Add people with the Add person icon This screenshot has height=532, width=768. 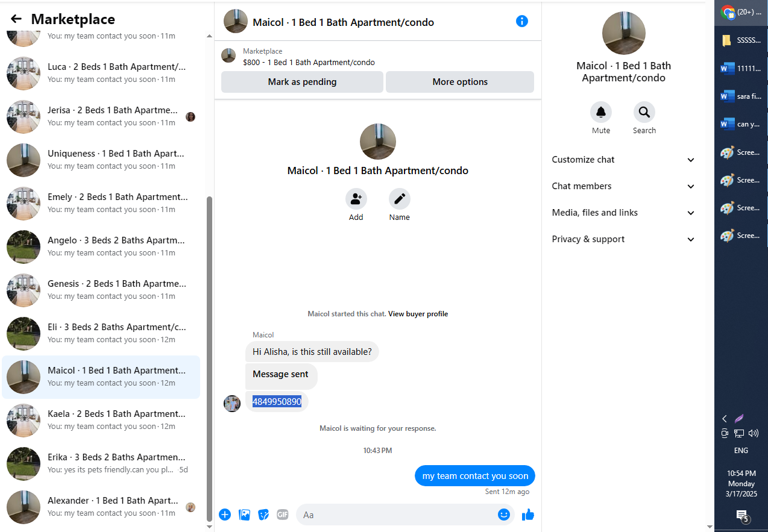click(356, 199)
